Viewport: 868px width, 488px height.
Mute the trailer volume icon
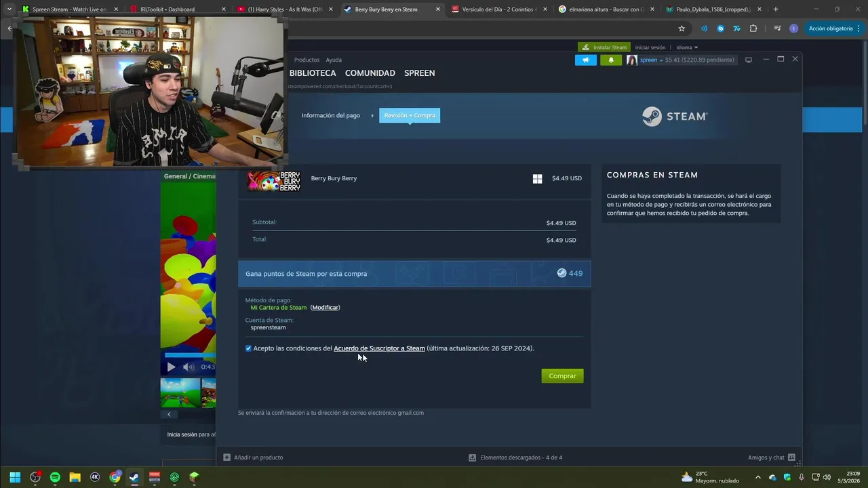pos(189,367)
